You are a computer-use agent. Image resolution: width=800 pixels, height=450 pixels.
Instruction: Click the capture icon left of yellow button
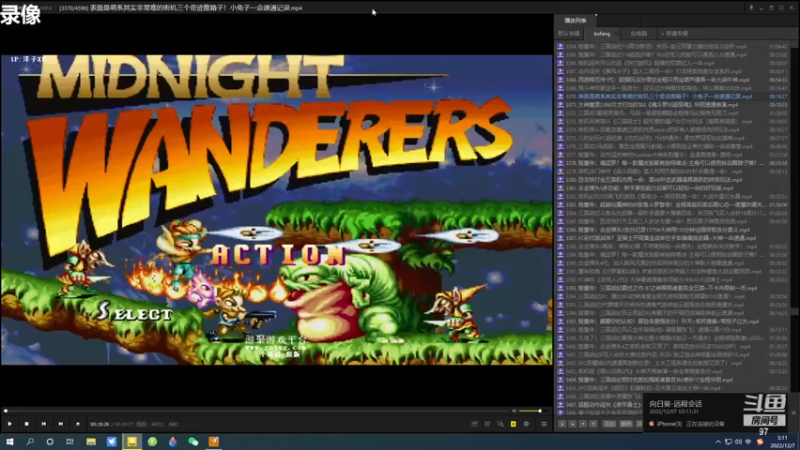click(500, 424)
